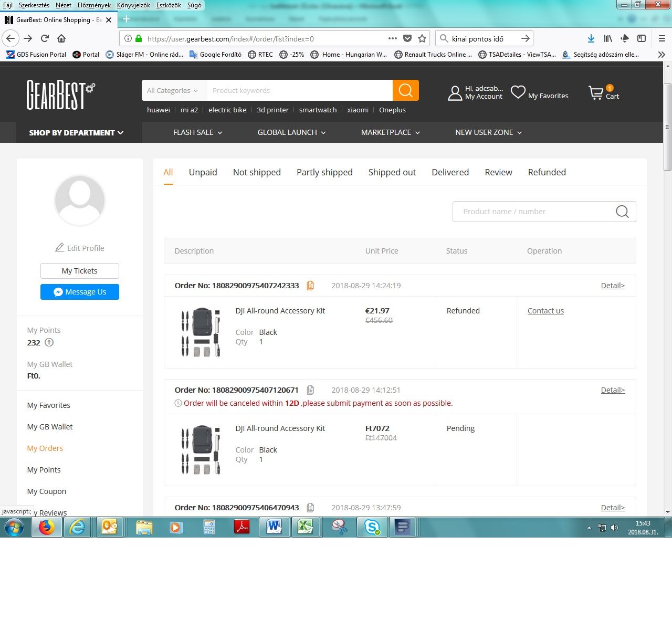
Task: Go back with the browser back arrow
Action: coord(10,38)
